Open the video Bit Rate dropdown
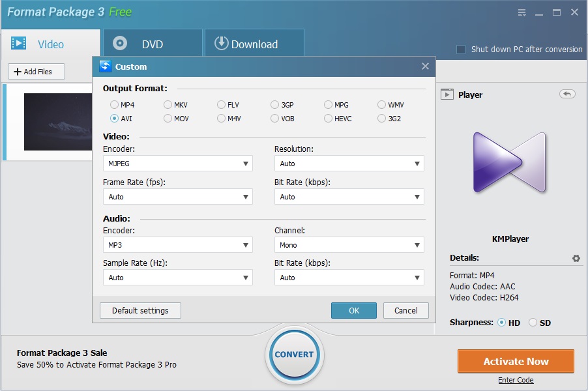 [349, 197]
